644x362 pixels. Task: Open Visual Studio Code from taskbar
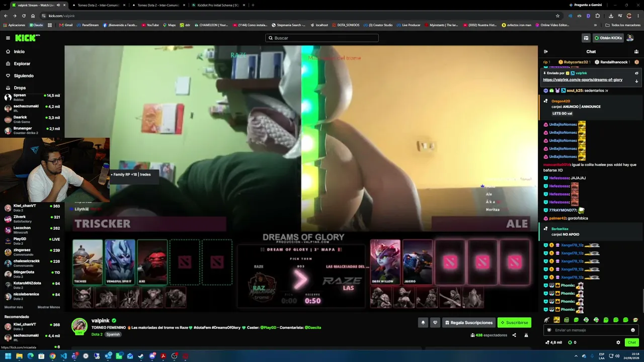(x=63, y=356)
